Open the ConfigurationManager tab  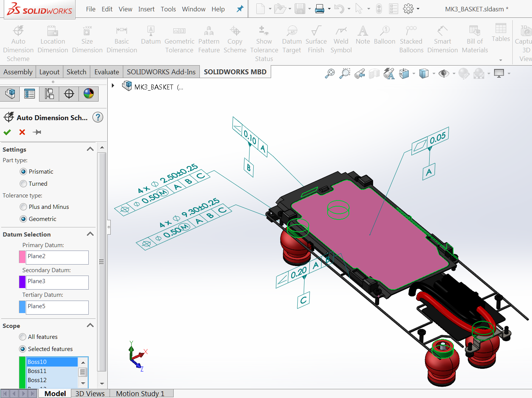coord(49,94)
